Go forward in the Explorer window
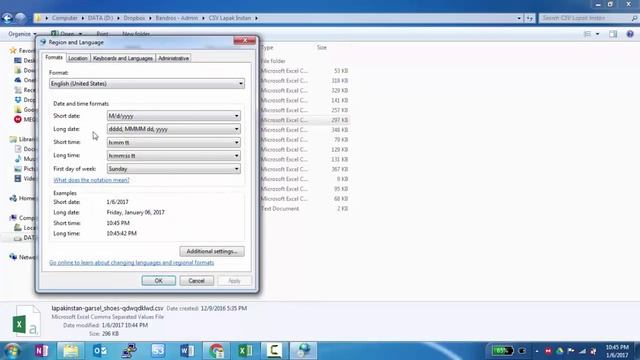Viewport: 640px width, 360px height. tap(20, 18)
